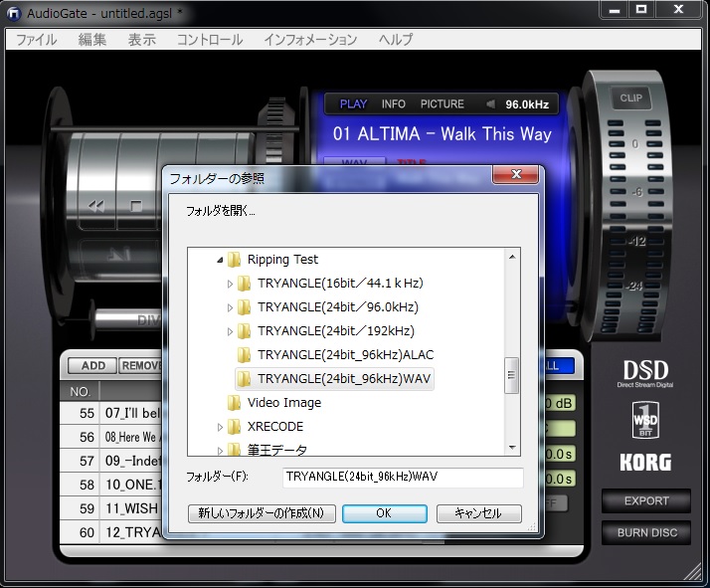Click folder tree scroll up arrow
The height and width of the screenshot is (588, 710).
click(x=512, y=257)
